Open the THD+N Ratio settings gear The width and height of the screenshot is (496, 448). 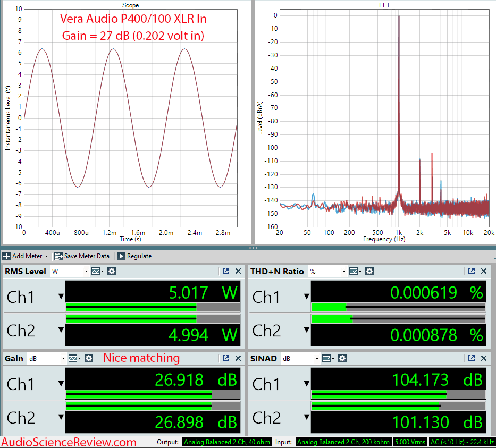click(x=369, y=271)
